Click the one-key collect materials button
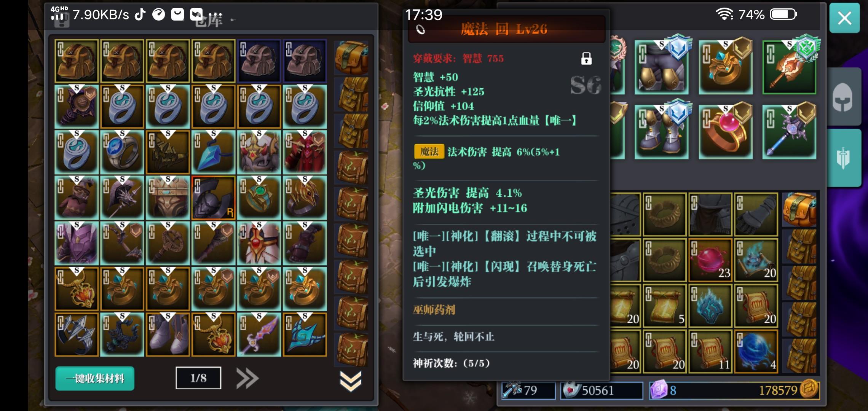 coord(95,379)
